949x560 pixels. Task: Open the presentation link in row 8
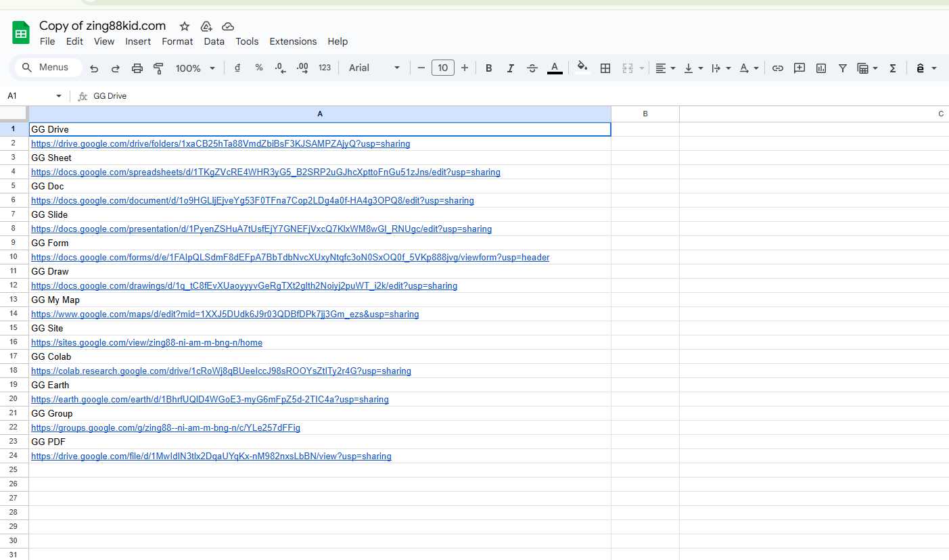tap(261, 229)
